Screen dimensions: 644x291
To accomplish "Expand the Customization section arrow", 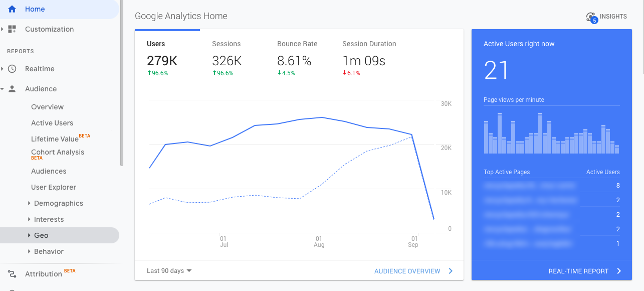I will click(2, 29).
